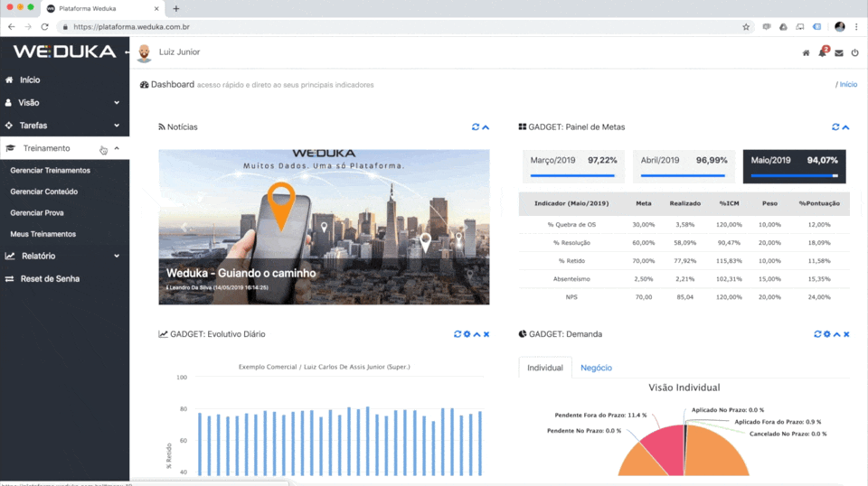The width and height of the screenshot is (868, 486).
Task: Click the Realizado column header
Action: click(684, 203)
